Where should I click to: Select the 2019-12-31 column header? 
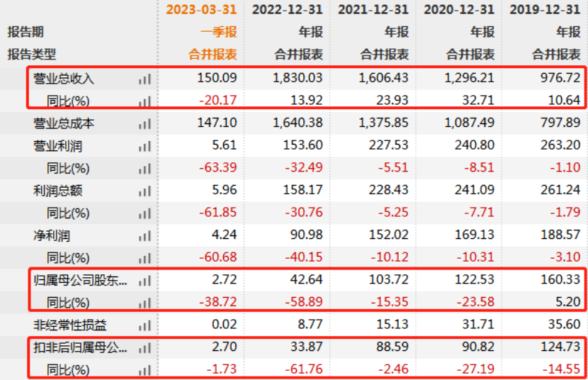[545, 9]
